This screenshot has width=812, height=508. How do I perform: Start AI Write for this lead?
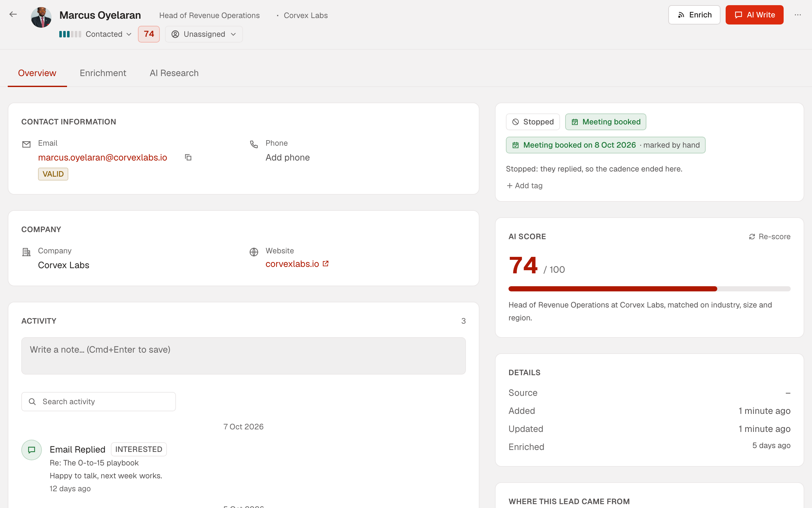tap(754, 15)
